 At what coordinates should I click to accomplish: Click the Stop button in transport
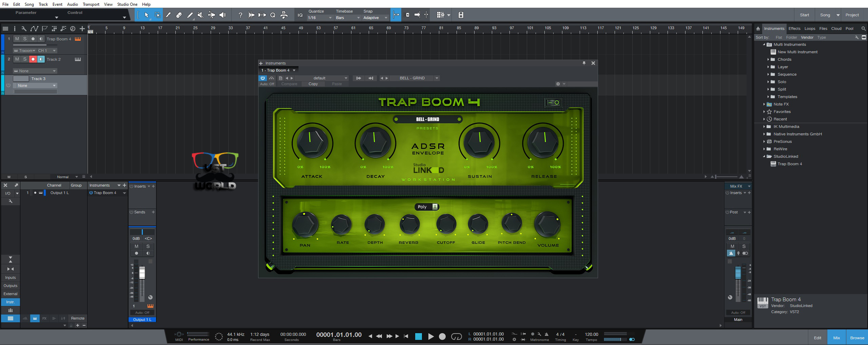[419, 337]
